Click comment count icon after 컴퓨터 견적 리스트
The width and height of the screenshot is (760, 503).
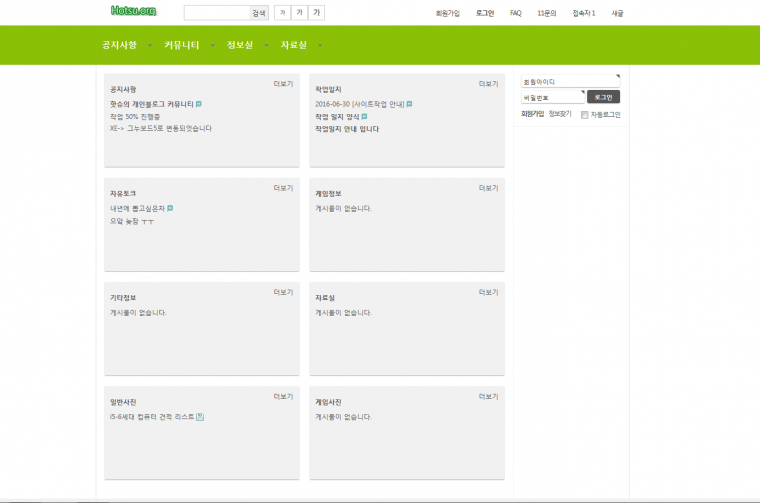coord(200,416)
